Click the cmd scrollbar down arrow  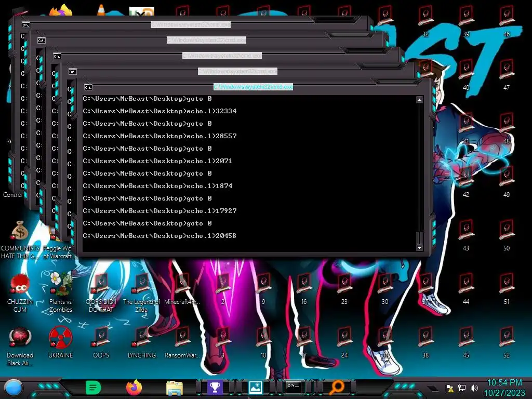pos(419,247)
